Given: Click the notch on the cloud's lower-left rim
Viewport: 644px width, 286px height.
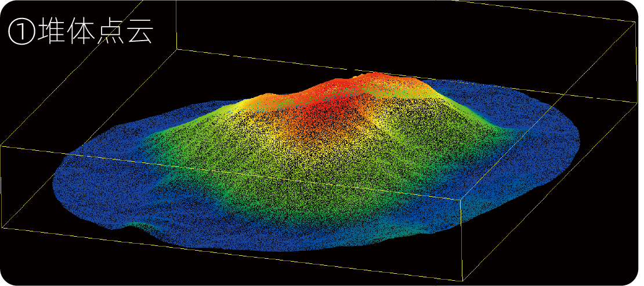Looking at the screenshot, I should tap(142, 225).
